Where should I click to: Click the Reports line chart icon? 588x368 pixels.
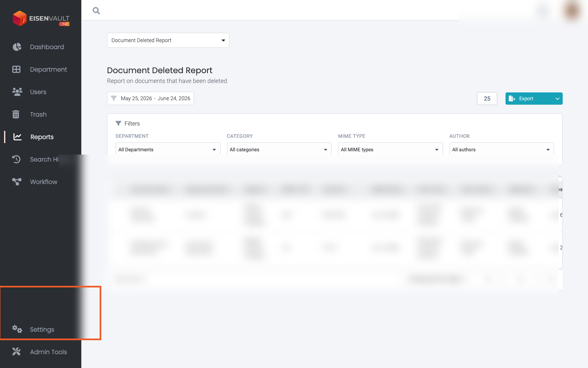[x=18, y=137]
